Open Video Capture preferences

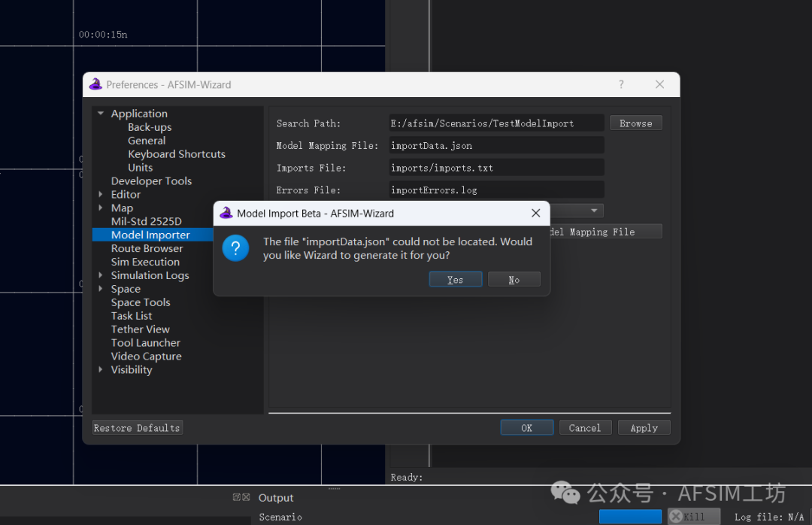pyautogui.click(x=146, y=356)
